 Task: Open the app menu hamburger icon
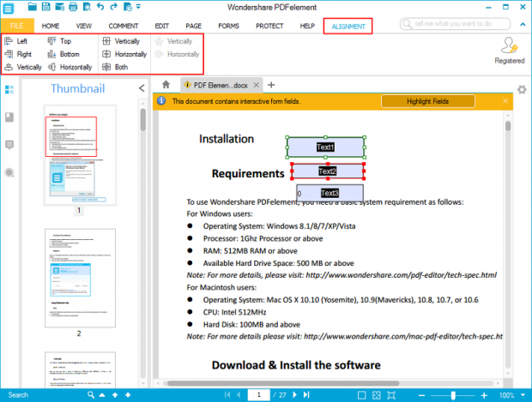pyautogui.click(x=8, y=8)
